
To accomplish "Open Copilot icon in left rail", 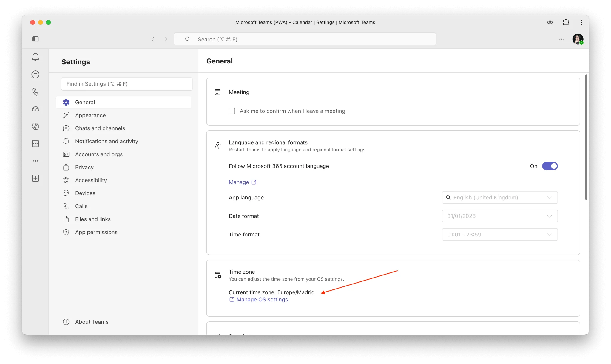I will coord(35,126).
